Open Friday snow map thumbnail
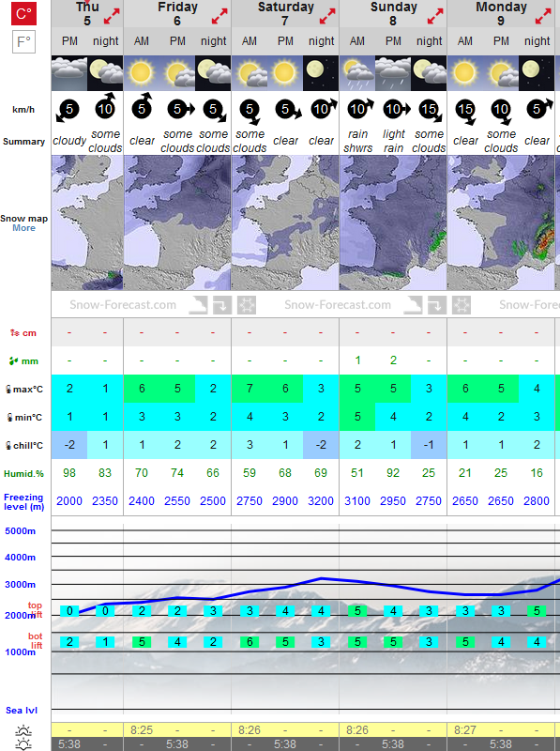 [x=177, y=222]
